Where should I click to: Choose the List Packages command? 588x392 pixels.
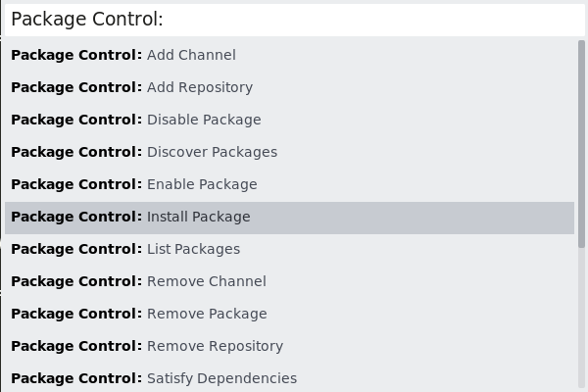point(193,249)
